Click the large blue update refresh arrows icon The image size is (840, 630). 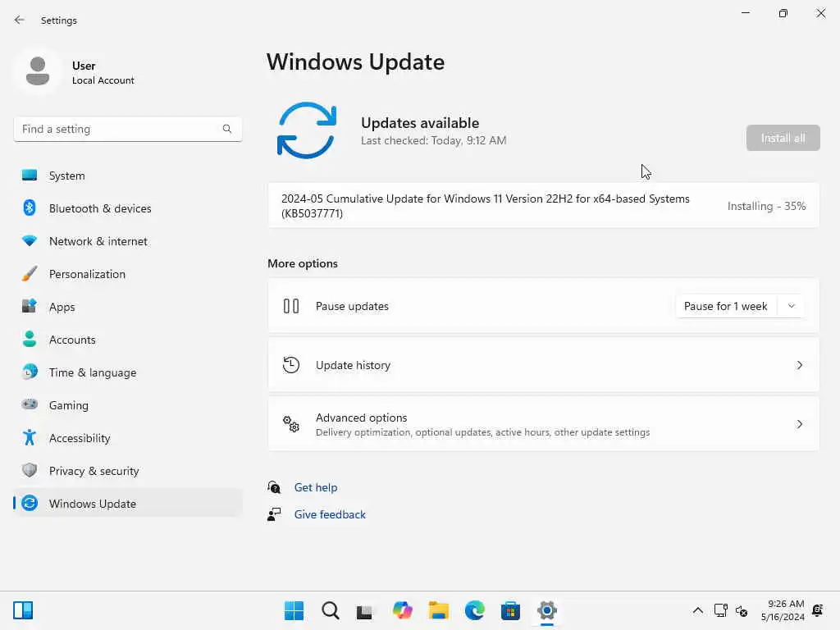coord(307,130)
